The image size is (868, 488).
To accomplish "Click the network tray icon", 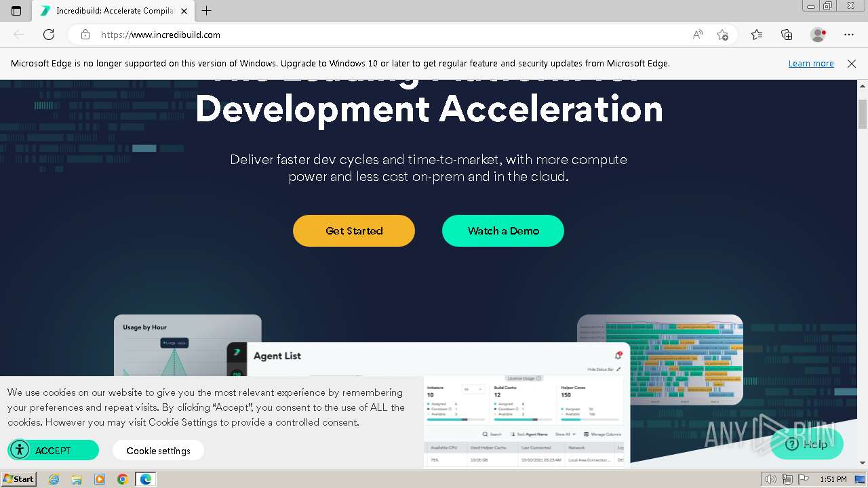I will click(x=787, y=479).
